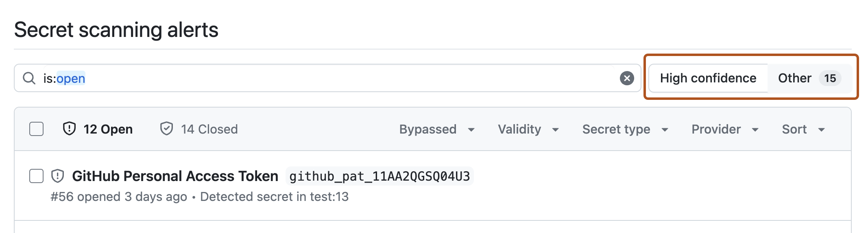868x233 pixels.
Task: Show the 12 Open alerts
Action: point(108,129)
